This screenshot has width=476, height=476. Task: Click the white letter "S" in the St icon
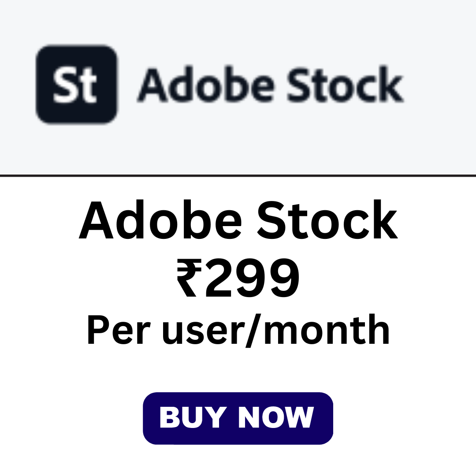click(66, 85)
